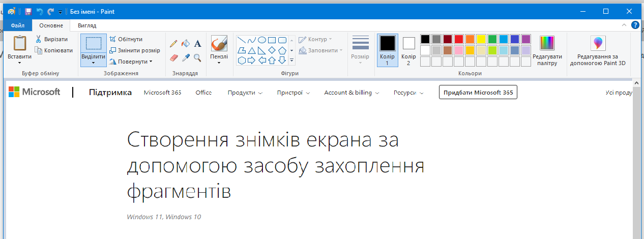Select the Color picker eyedropper tool
This screenshot has height=239, width=644.
click(186, 57)
